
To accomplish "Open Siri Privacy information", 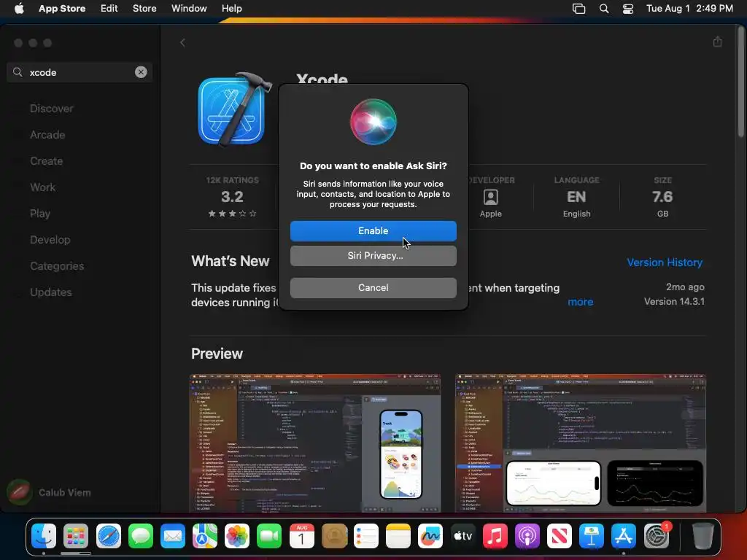I will (x=373, y=256).
